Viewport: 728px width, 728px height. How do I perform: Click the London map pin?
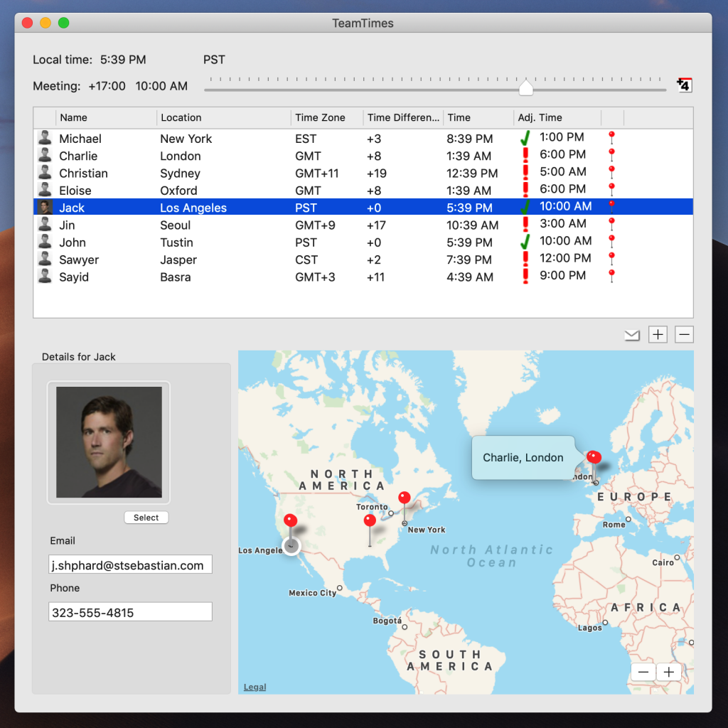click(594, 457)
